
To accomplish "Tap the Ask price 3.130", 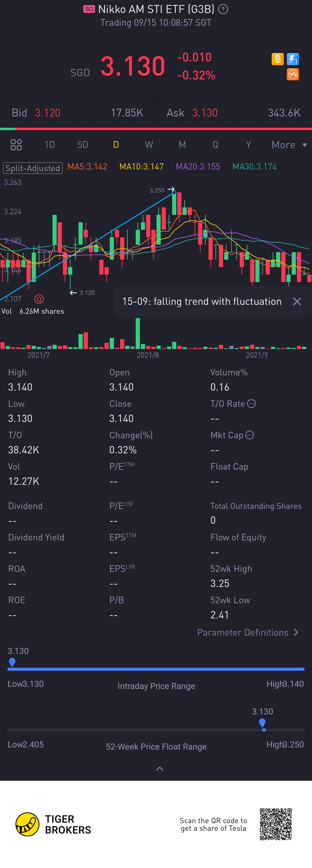I will point(205,113).
